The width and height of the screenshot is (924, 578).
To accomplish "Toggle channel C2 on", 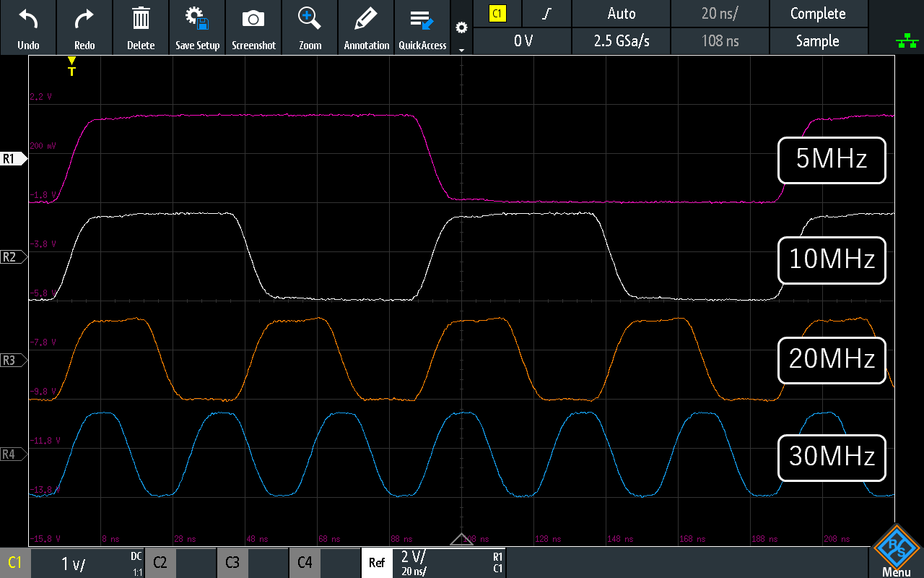I will pos(160,563).
